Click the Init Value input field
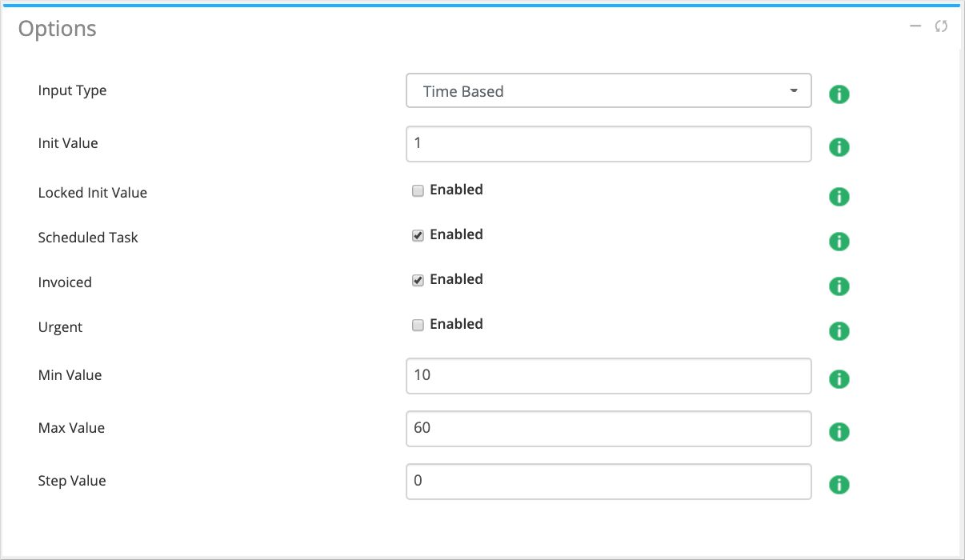Image resolution: width=965 pixels, height=560 pixels. (608, 144)
